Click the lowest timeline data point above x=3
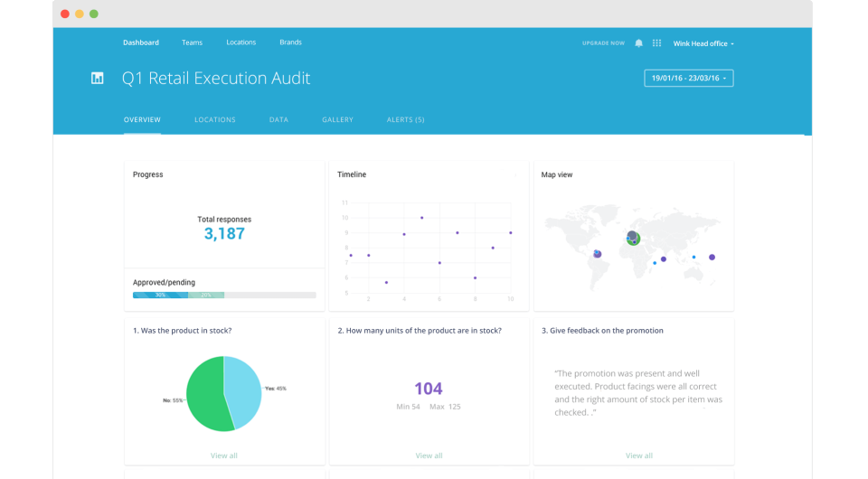This screenshot has width=868, height=479. [x=386, y=283]
